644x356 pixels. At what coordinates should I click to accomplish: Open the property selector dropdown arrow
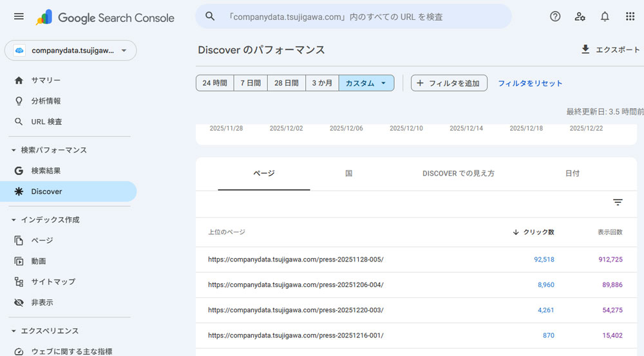(x=124, y=50)
